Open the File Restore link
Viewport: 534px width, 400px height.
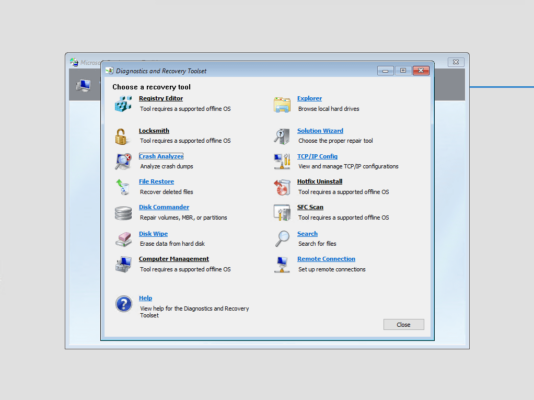pyautogui.click(x=156, y=181)
